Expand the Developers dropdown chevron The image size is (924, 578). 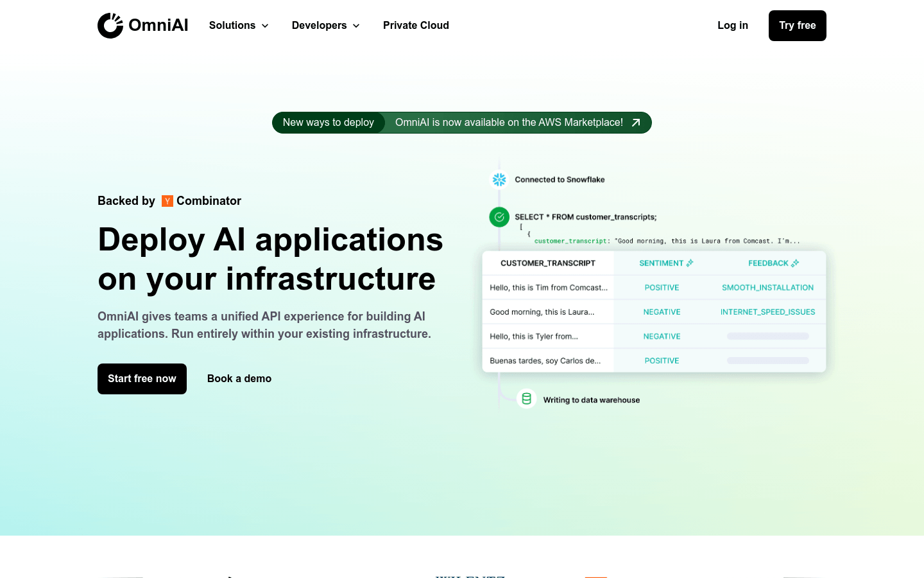pos(356,26)
